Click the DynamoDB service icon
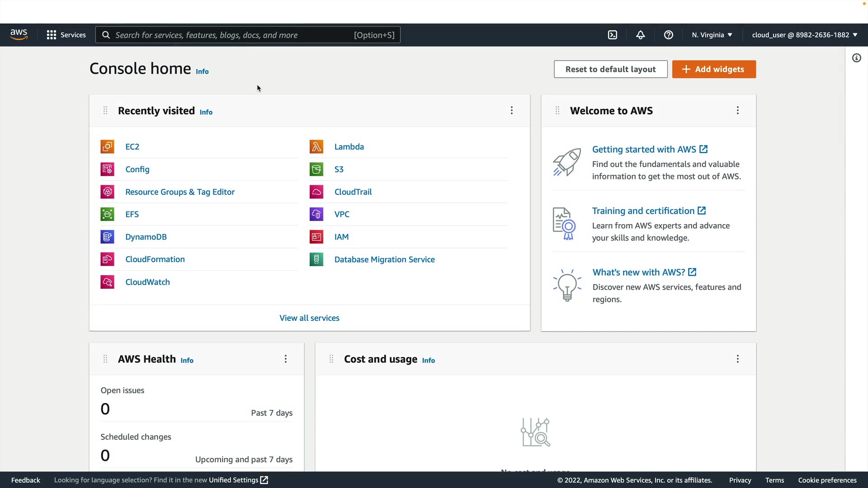This screenshot has height=488, width=868. tap(107, 237)
